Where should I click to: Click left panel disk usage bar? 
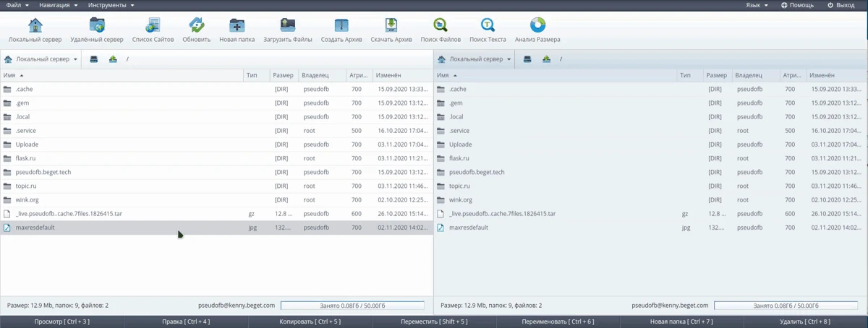tap(352, 306)
